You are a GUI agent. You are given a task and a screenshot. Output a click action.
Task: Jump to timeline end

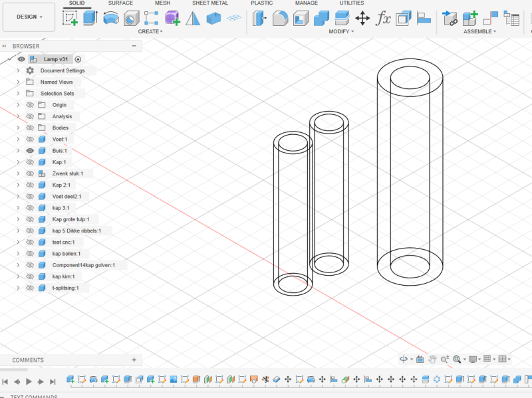pyautogui.click(x=53, y=382)
